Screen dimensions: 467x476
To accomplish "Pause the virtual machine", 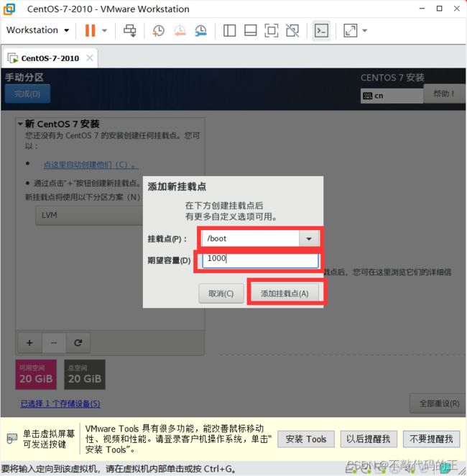I will tap(90, 30).
